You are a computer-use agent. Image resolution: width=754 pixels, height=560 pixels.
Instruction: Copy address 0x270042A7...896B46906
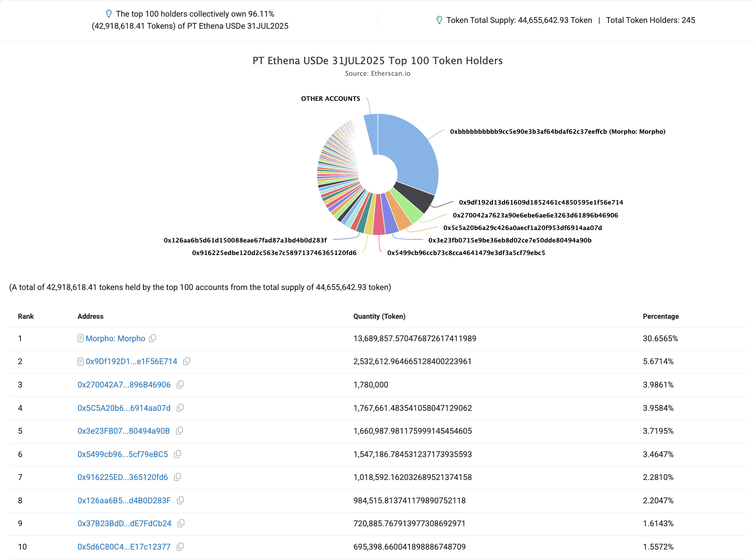(180, 385)
